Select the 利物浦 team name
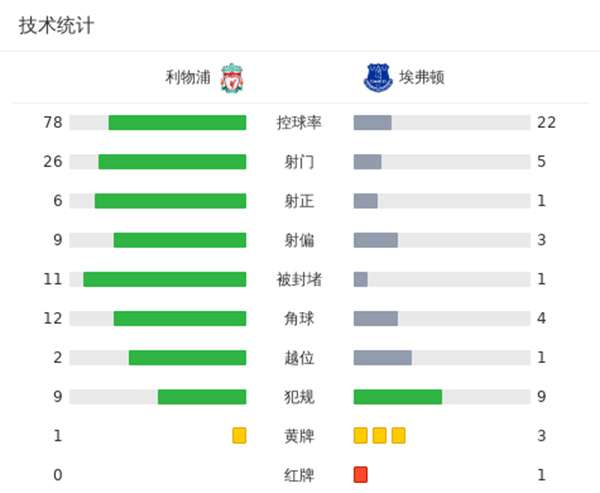The image size is (600, 493). (189, 77)
